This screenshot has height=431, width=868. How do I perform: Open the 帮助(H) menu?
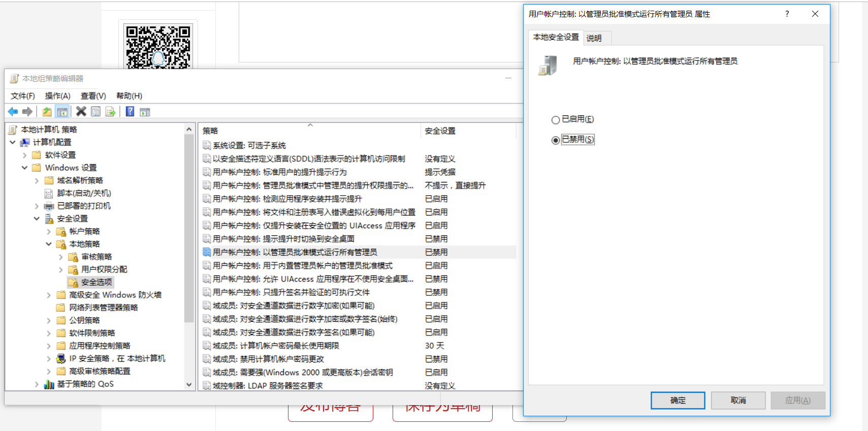point(129,96)
